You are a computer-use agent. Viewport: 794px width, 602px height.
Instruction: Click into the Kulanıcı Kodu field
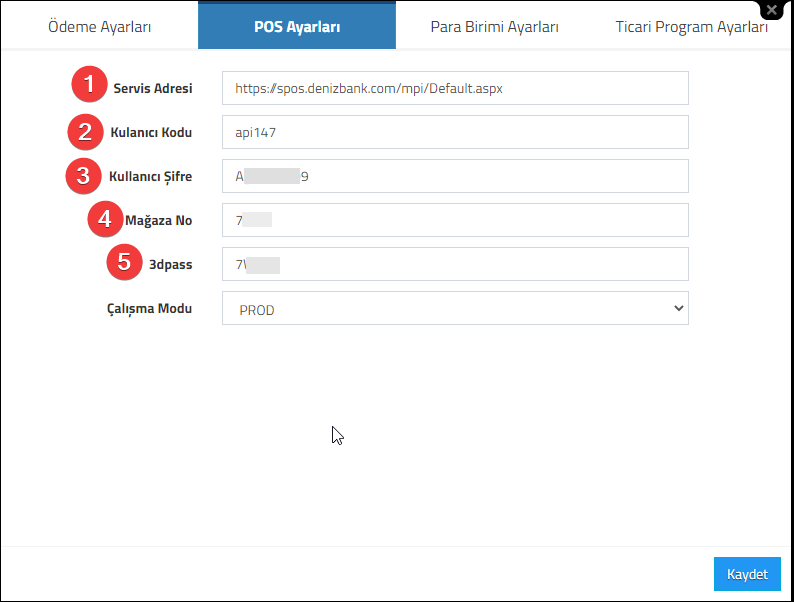(x=455, y=132)
